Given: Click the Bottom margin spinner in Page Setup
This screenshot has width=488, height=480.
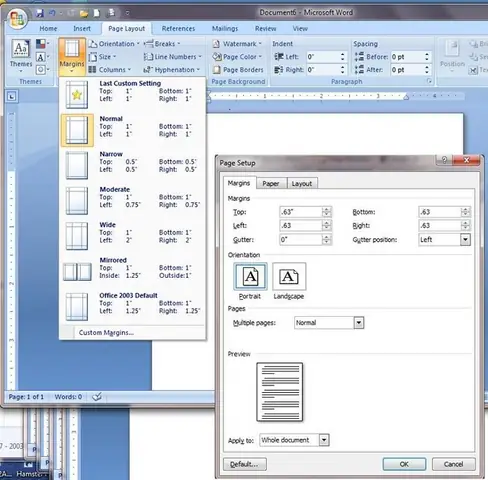Looking at the screenshot, I should tap(466, 212).
